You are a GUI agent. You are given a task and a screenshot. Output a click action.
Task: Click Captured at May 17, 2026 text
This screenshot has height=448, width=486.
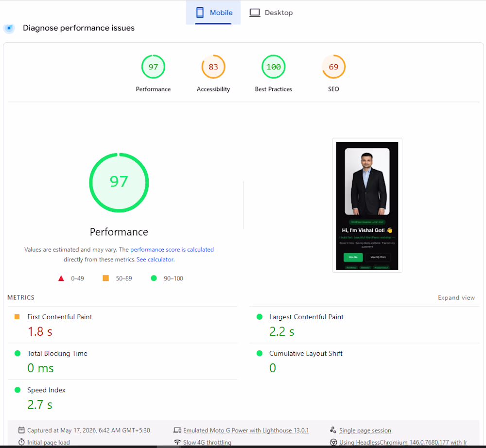tap(88, 431)
